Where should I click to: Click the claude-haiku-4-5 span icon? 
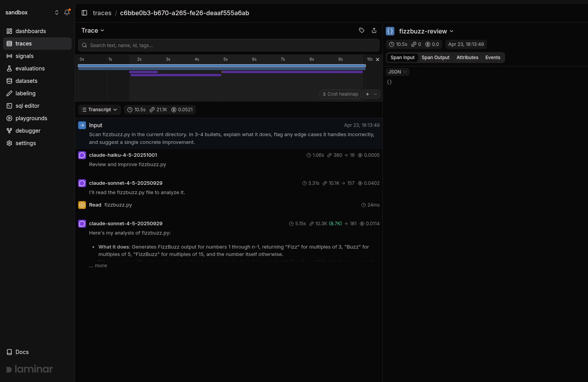pos(82,155)
